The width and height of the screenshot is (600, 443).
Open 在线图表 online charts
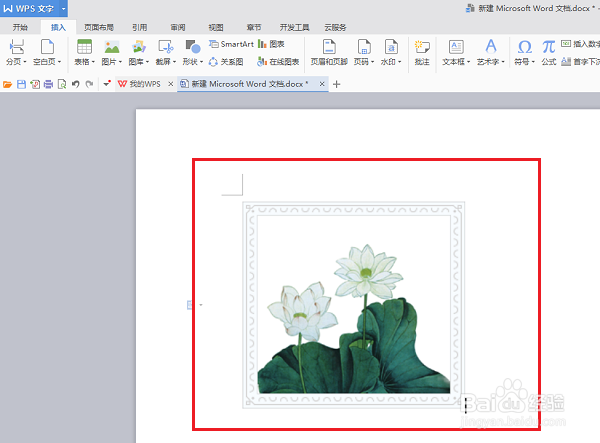tap(278, 62)
